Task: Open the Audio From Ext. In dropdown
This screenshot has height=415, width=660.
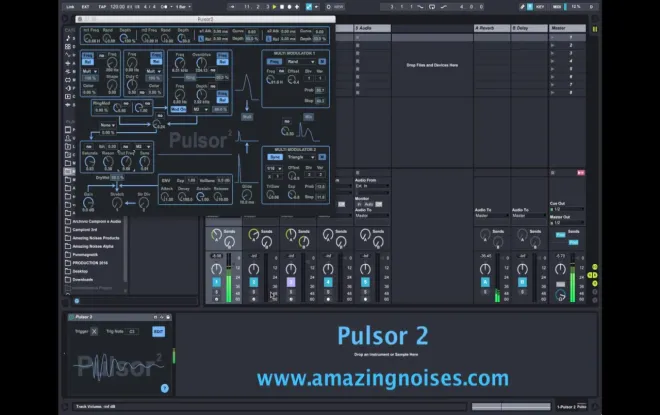Action: click(x=372, y=186)
